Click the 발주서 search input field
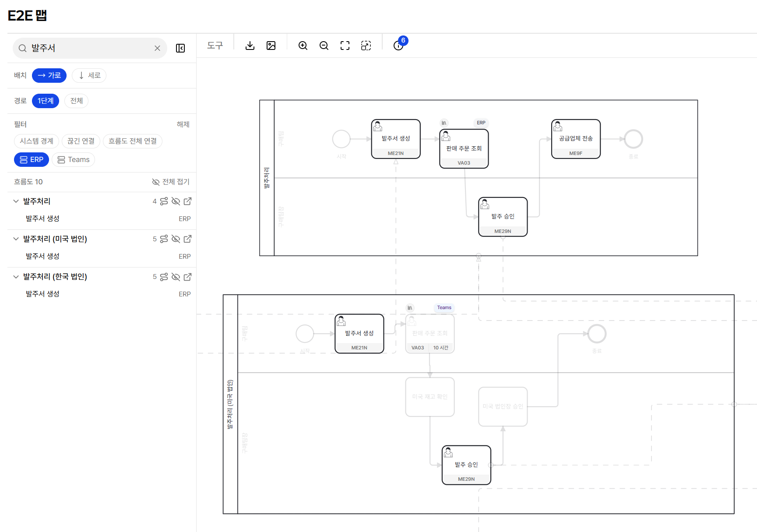This screenshot has width=757, height=532. click(90, 48)
